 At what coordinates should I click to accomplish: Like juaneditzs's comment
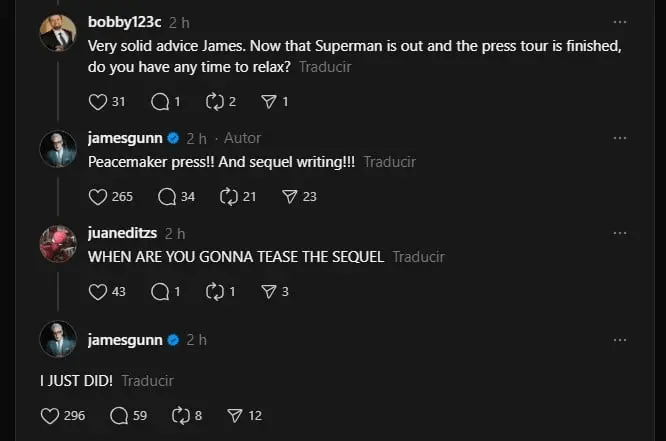point(98,292)
